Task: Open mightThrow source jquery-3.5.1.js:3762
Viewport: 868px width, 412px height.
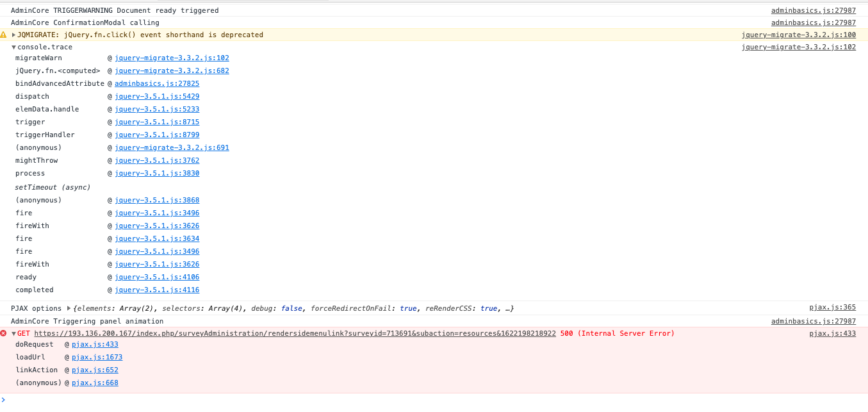Action: [x=156, y=160]
